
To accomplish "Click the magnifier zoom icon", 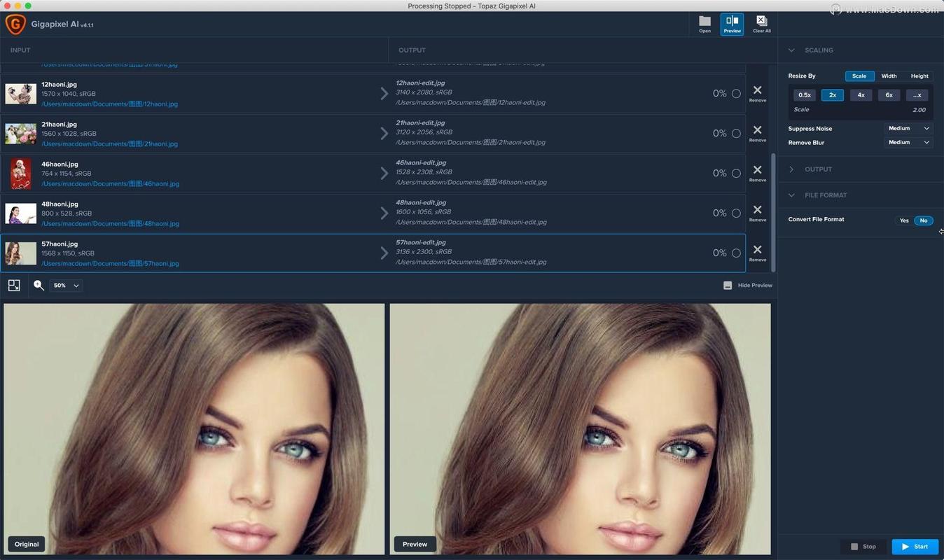I will [x=39, y=285].
